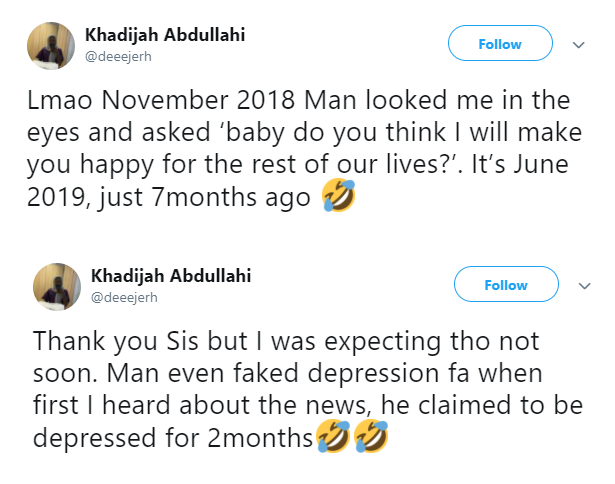Click the 'first I heard about the news' line

[290, 407]
